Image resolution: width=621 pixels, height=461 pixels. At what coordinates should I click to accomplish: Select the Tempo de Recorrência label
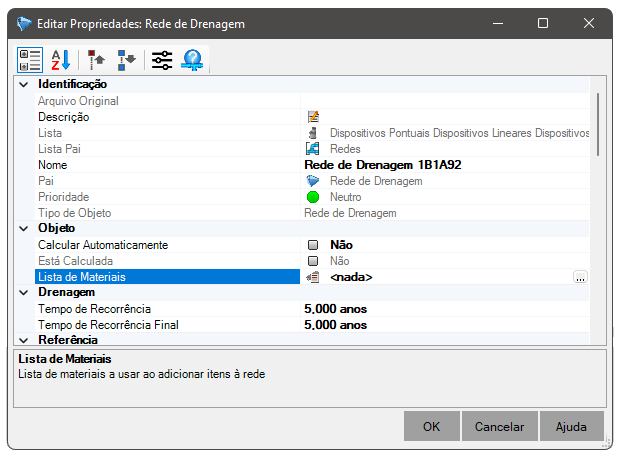[94, 309]
